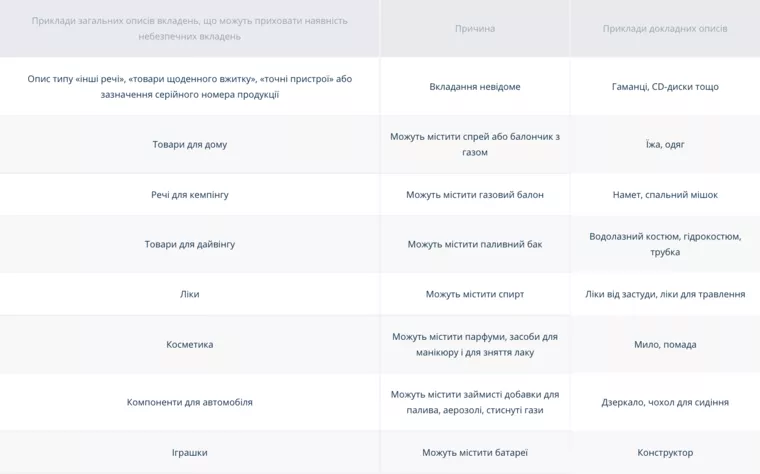The image size is (760, 474).
Task: Select the "Можуть містити спирт" cell
Action: click(475, 294)
